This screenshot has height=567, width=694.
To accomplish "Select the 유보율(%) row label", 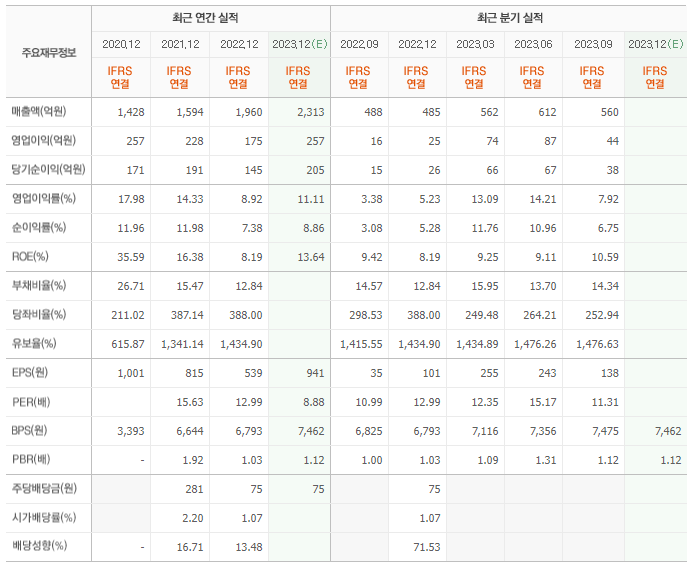I will pyautogui.click(x=34, y=343).
